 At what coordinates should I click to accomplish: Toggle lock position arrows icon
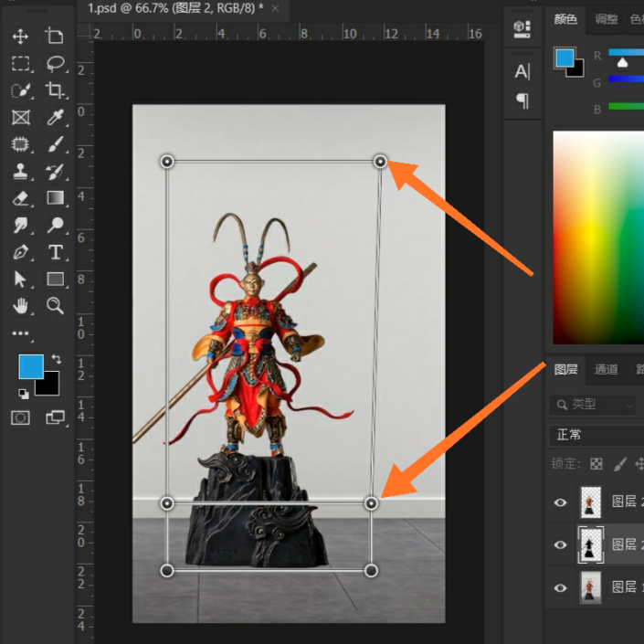[639, 464]
